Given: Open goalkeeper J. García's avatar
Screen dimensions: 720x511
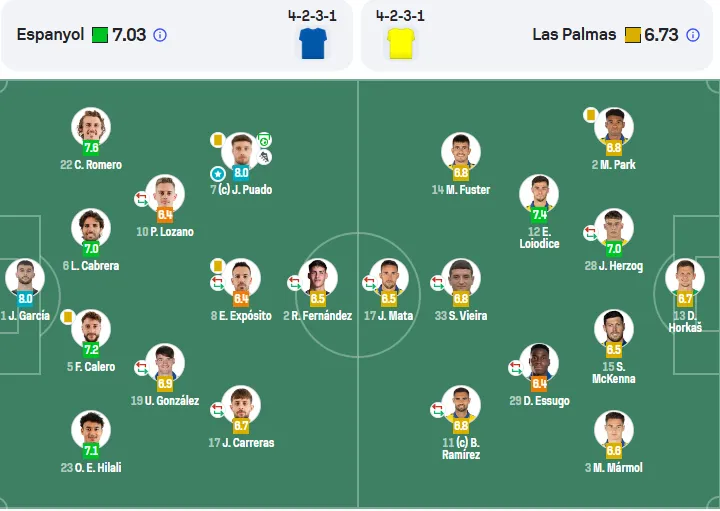Looking at the screenshot, I should click(25, 278).
